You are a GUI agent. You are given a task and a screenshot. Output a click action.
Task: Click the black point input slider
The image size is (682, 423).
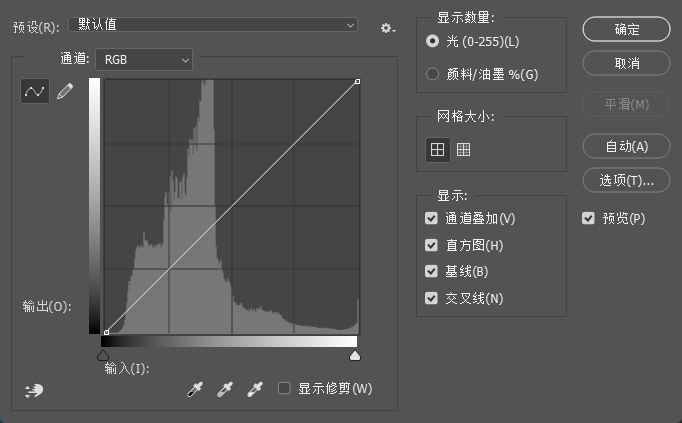click(103, 355)
